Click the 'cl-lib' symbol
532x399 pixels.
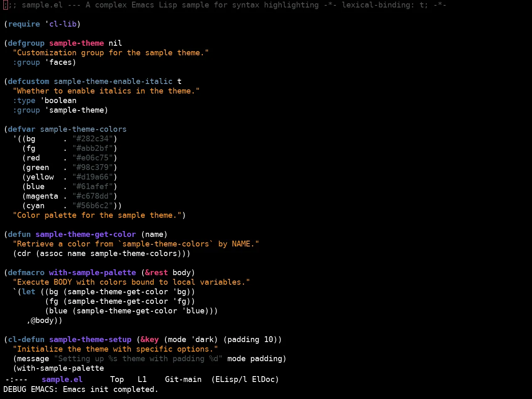point(63,24)
